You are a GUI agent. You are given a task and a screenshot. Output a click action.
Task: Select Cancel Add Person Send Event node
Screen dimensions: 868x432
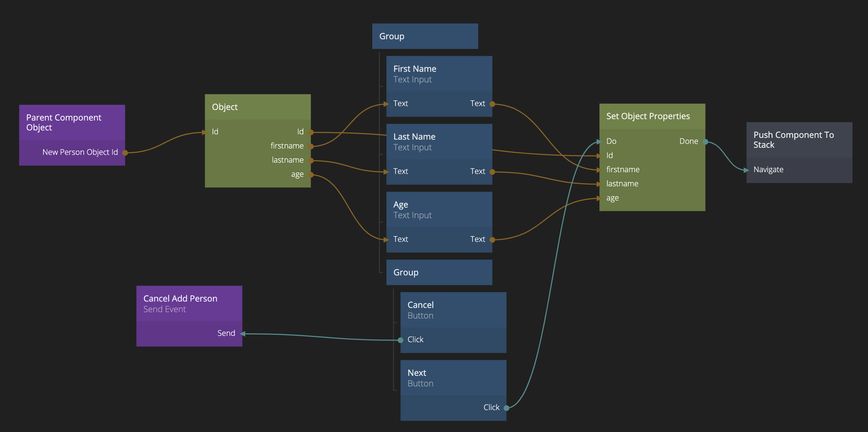pyautogui.click(x=189, y=303)
